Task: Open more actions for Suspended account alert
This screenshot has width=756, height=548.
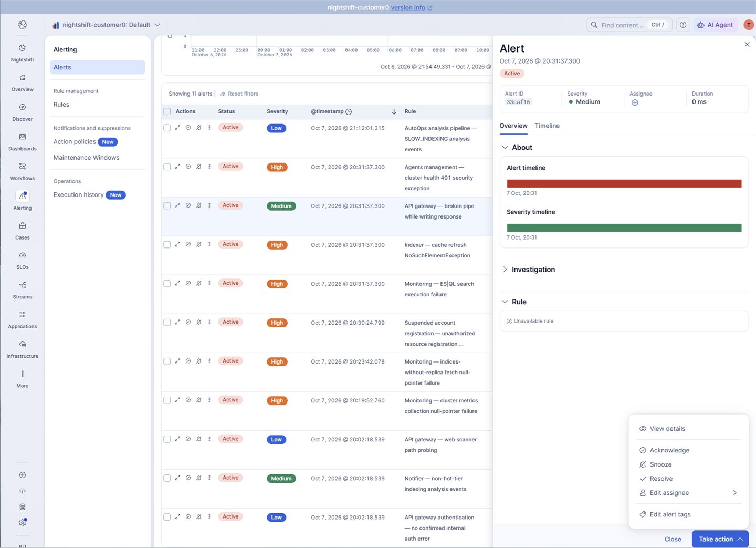Action: click(209, 322)
